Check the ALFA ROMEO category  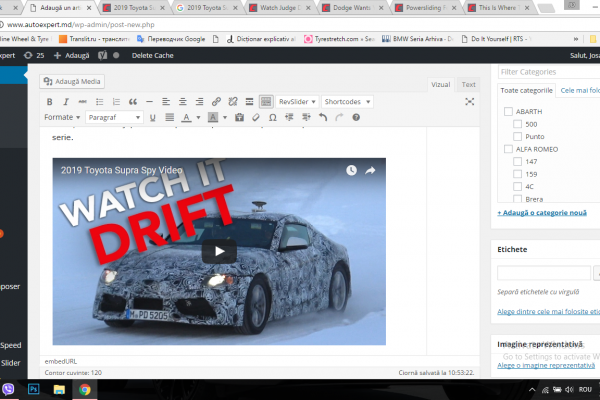click(x=508, y=149)
